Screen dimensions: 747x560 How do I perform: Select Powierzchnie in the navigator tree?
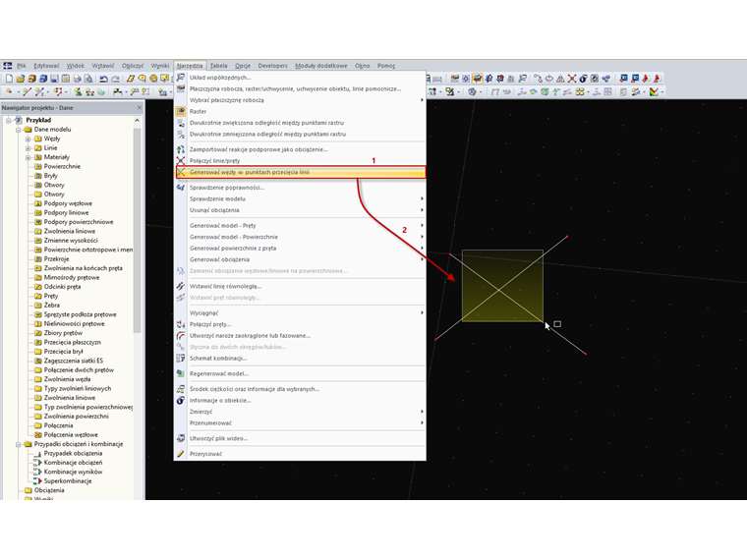[x=62, y=166]
